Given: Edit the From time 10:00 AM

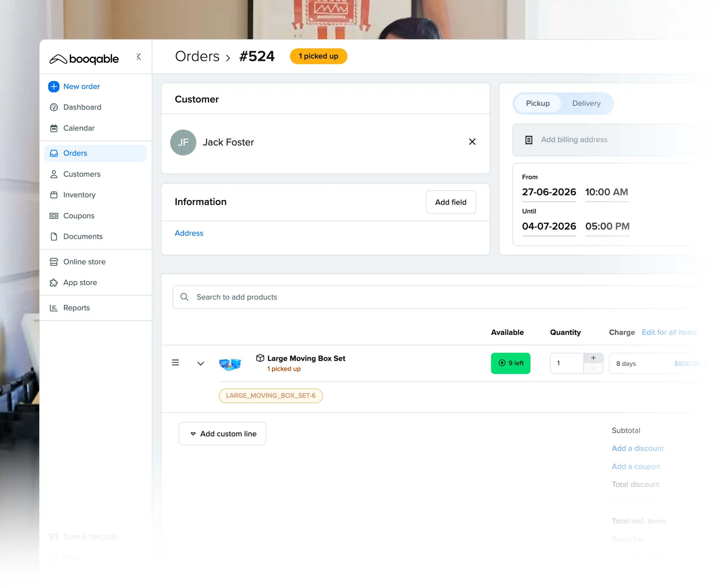Looking at the screenshot, I should pyautogui.click(x=606, y=192).
